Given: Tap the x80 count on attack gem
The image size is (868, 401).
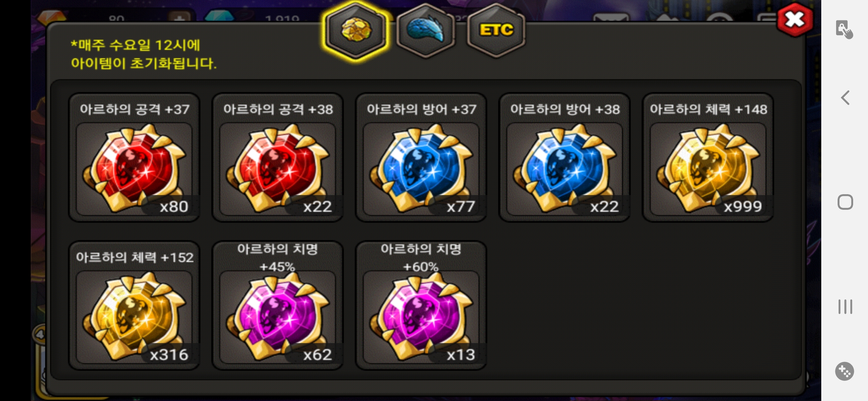Looking at the screenshot, I should 174,206.
